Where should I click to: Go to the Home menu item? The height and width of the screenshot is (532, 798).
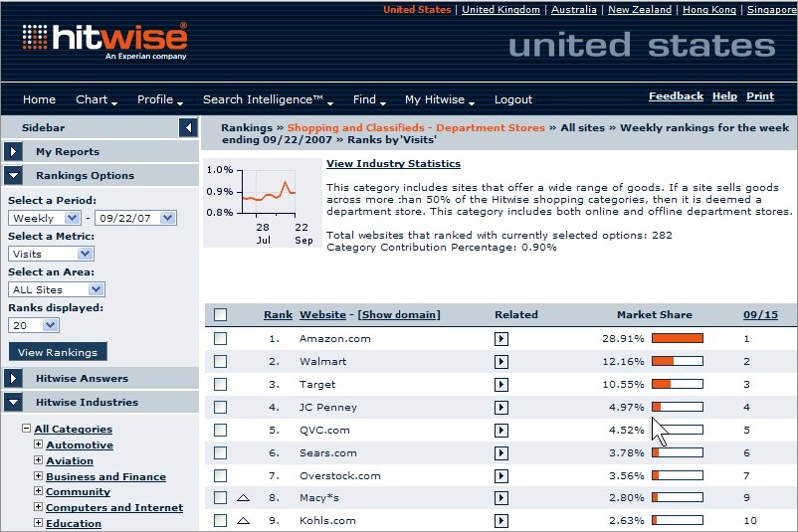(x=39, y=99)
